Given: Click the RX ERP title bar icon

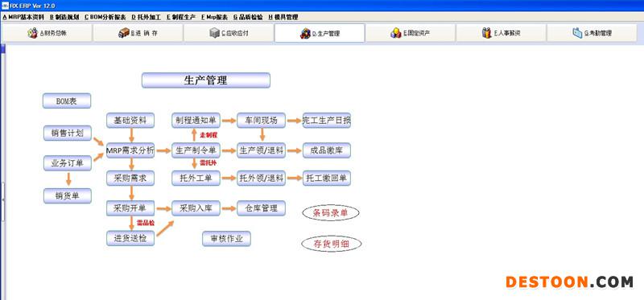Looking at the screenshot, I should tap(5, 6).
